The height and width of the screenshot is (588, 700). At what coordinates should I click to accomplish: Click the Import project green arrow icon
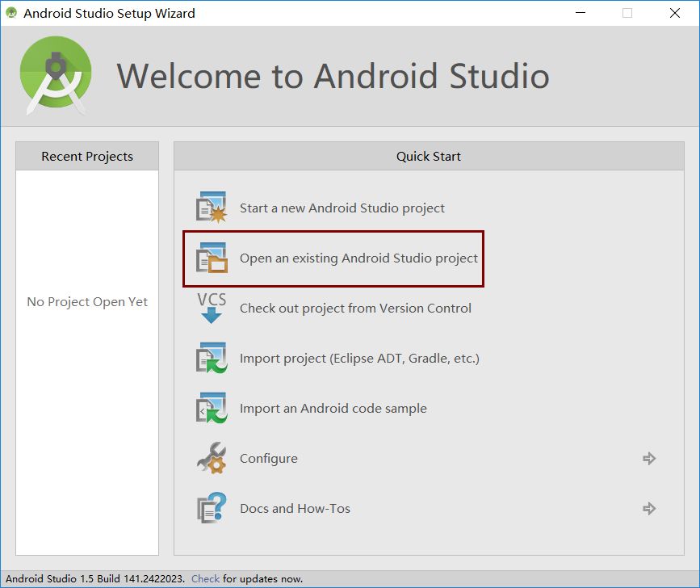[x=212, y=358]
